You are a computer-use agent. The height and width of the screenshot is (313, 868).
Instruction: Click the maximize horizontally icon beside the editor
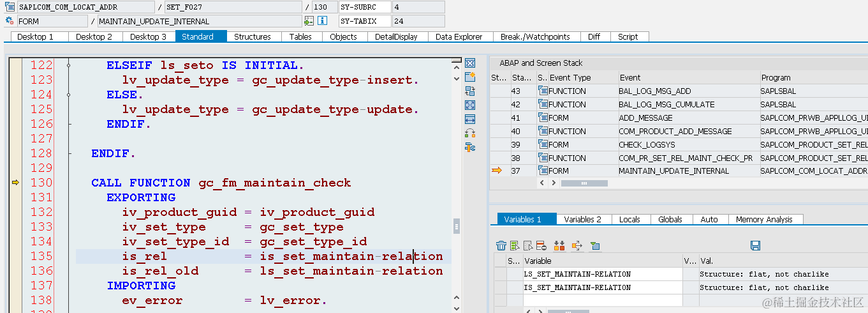coord(470,119)
